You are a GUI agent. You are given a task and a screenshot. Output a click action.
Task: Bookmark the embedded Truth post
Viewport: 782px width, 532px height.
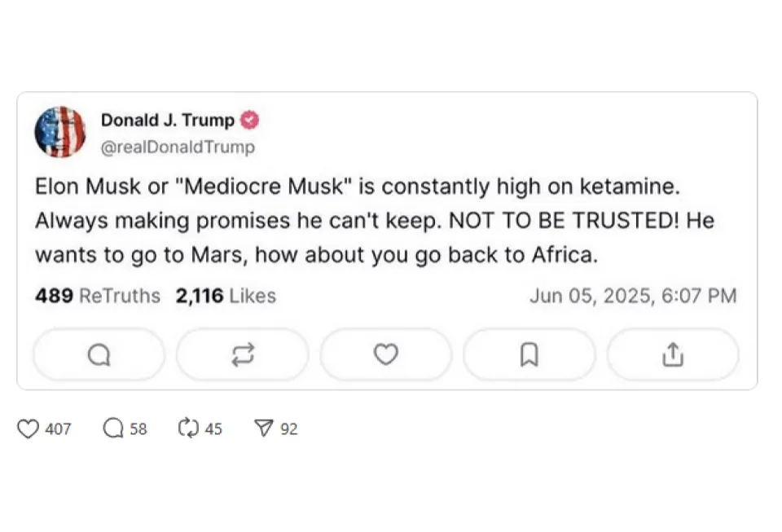(x=529, y=355)
